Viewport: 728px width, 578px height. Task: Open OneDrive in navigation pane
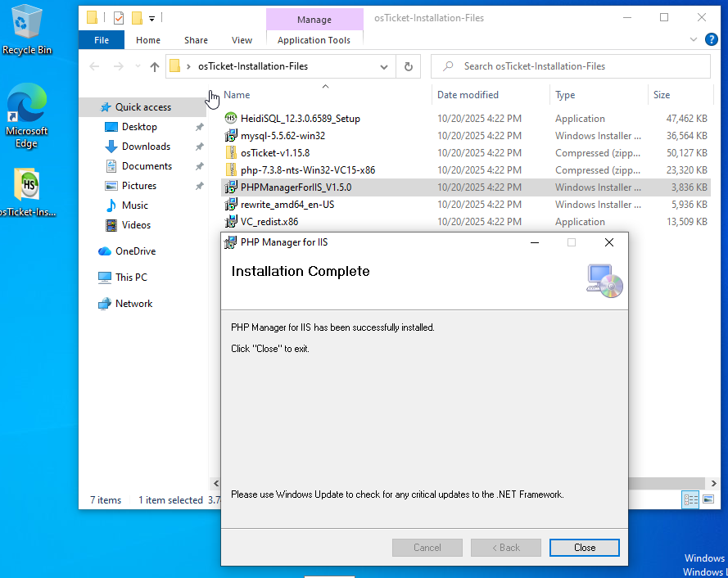(x=135, y=251)
